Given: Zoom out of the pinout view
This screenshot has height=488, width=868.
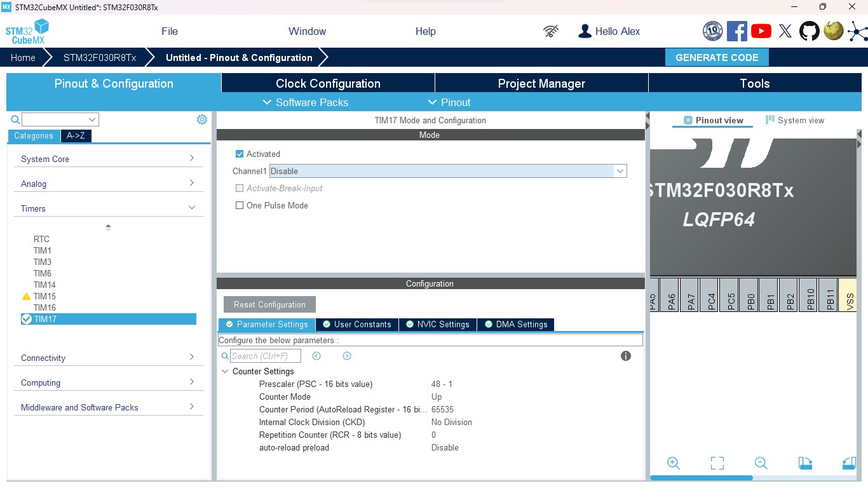Looking at the screenshot, I should pos(761,463).
